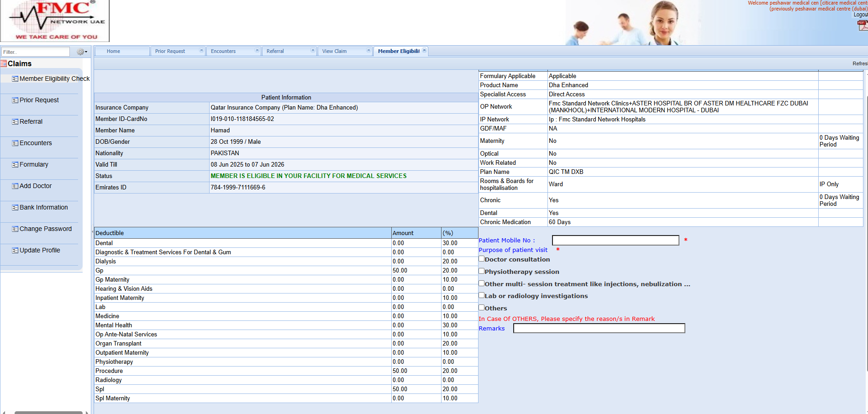Click the PDF export icon
868x414 pixels.
(x=862, y=26)
